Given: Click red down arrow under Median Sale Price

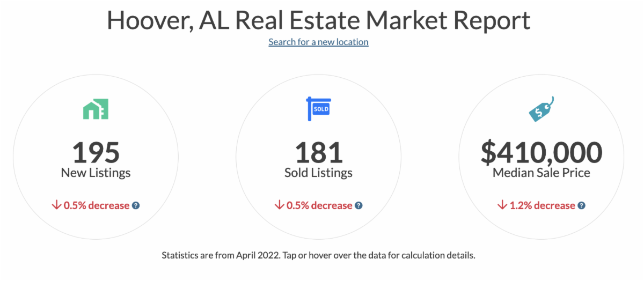Looking at the screenshot, I should pos(502,205).
